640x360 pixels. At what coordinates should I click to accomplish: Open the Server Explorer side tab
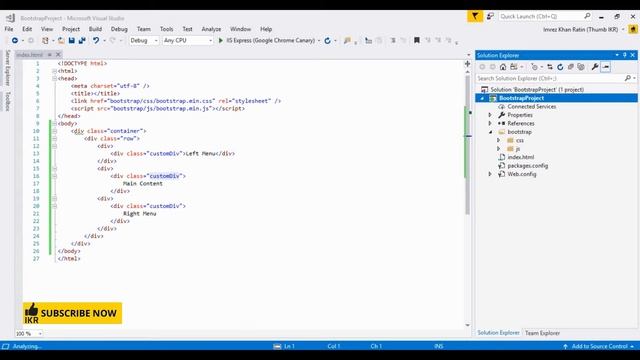pos(7,68)
